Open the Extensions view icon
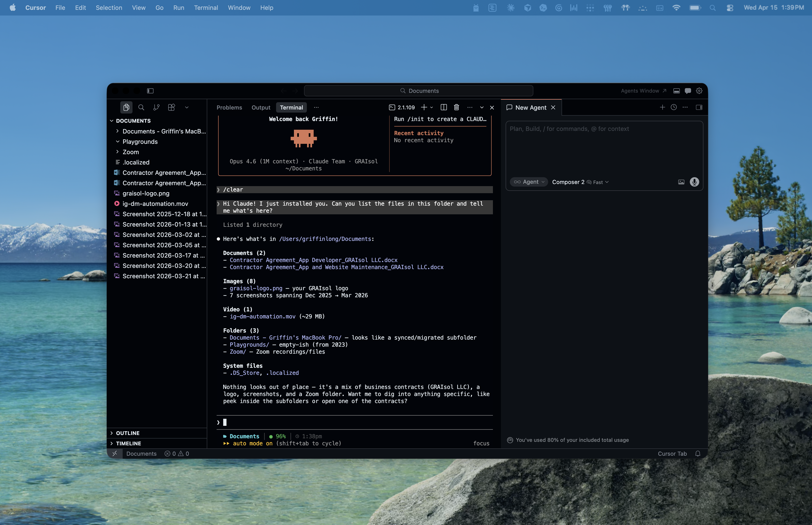The height and width of the screenshot is (525, 812). point(171,107)
